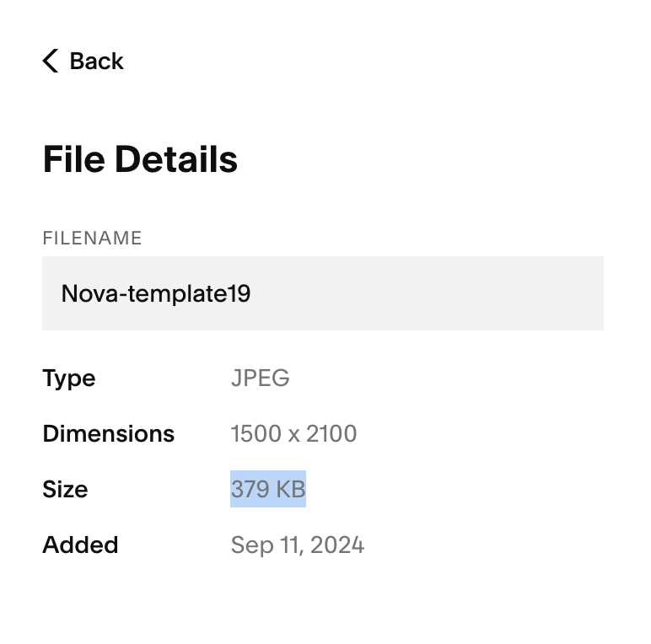Image resolution: width=651 pixels, height=644 pixels.
Task: Click the Added row label
Action: tap(81, 545)
